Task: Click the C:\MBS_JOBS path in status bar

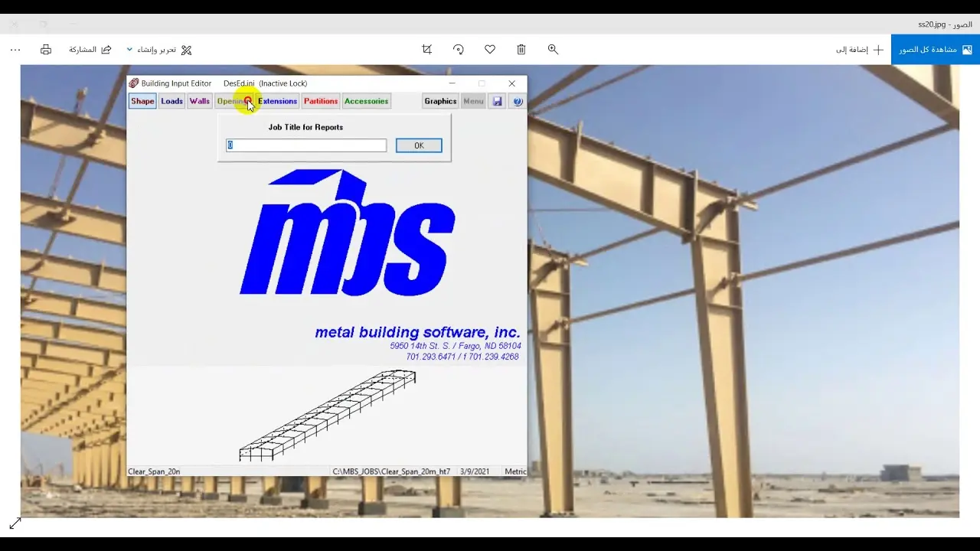Action: tap(391, 471)
